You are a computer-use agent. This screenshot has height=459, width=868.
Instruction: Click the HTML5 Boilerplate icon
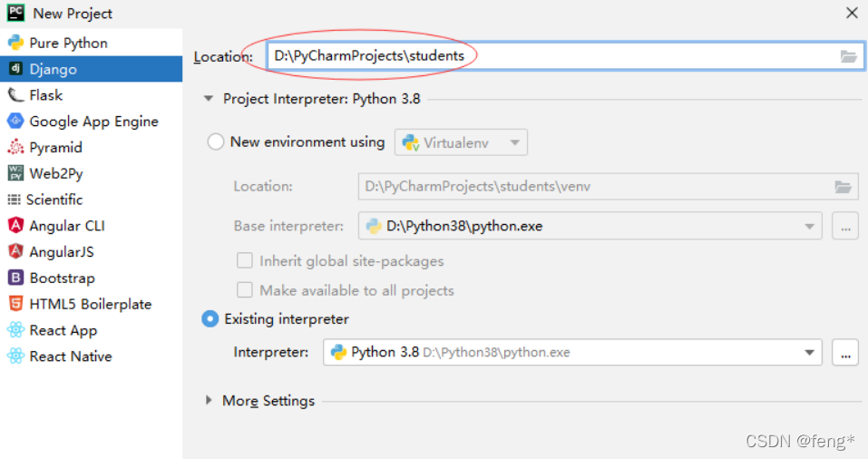(15, 303)
